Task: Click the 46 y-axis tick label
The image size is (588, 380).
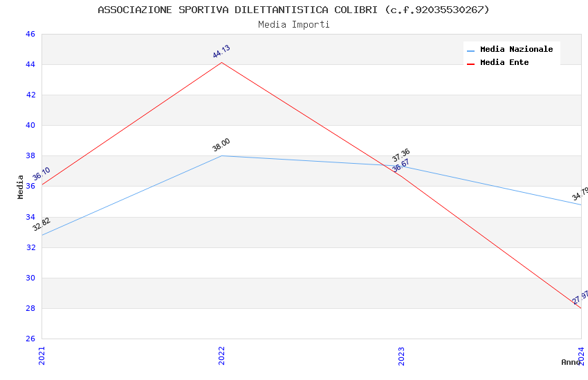Action: point(30,34)
